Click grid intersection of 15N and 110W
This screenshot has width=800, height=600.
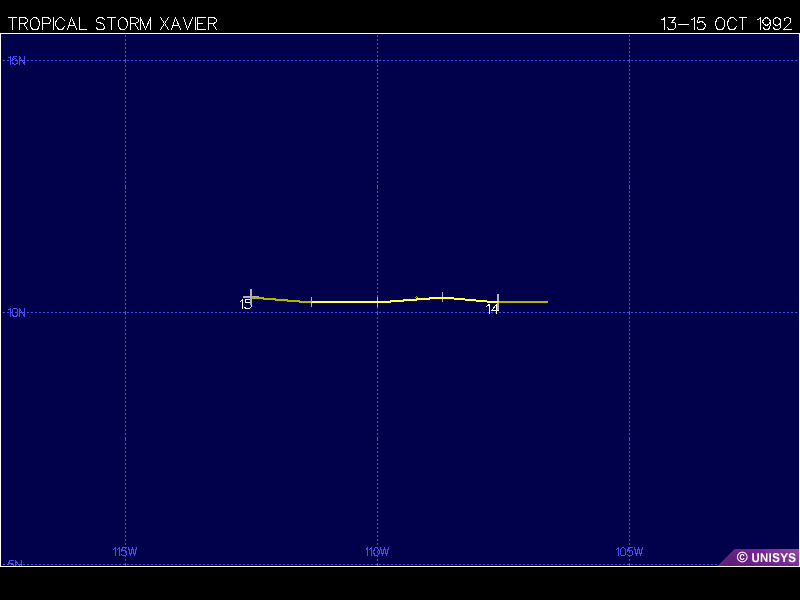point(377,61)
